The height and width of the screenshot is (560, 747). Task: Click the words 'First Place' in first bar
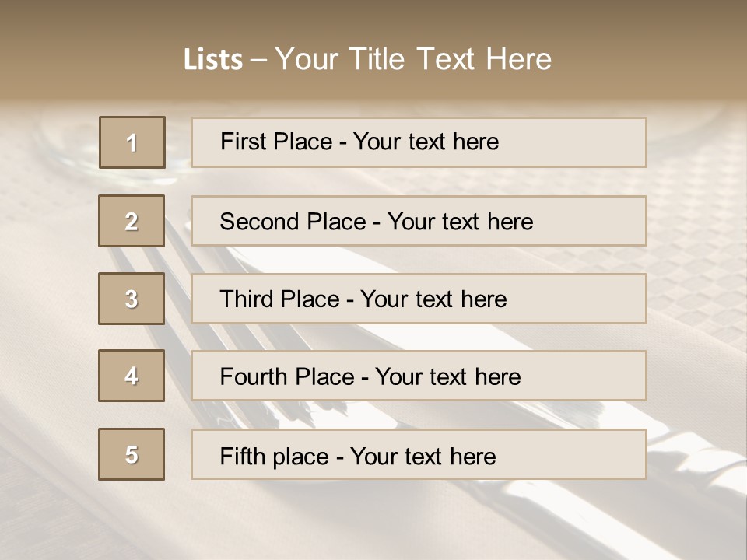point(275,142)
